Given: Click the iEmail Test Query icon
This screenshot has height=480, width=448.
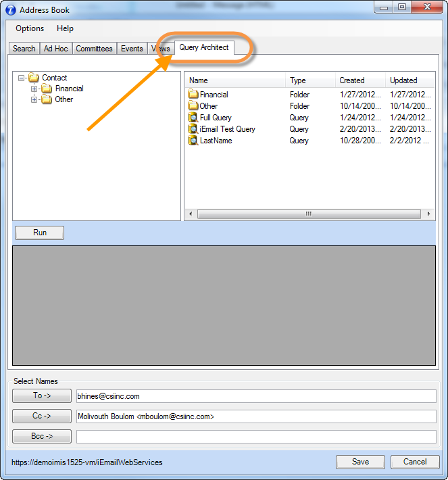Looking at the screenshot, I should click(x=193, y=129).
